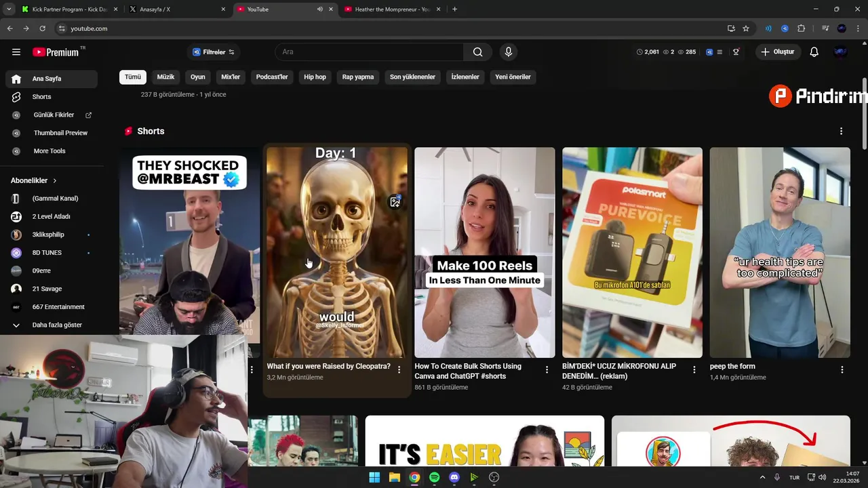
Task: Open the IT'S EASIER video thumbnail
Action: [x=484, y=441]
